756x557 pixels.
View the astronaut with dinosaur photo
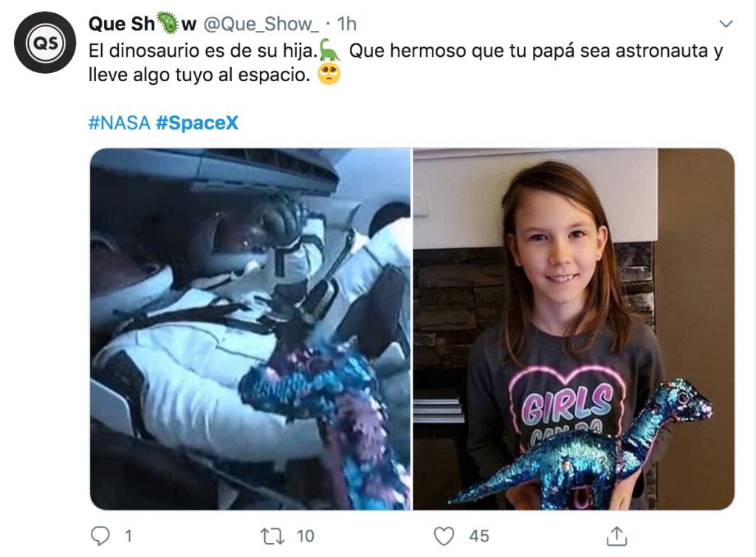click(x=250, y=329)
